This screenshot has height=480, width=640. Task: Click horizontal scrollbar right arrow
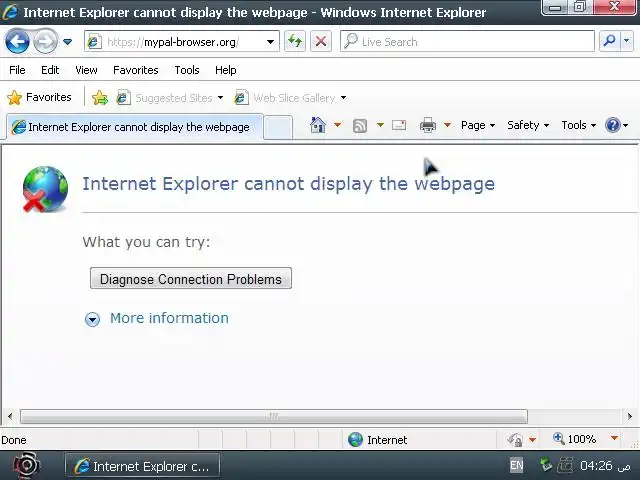pos(630,416)
